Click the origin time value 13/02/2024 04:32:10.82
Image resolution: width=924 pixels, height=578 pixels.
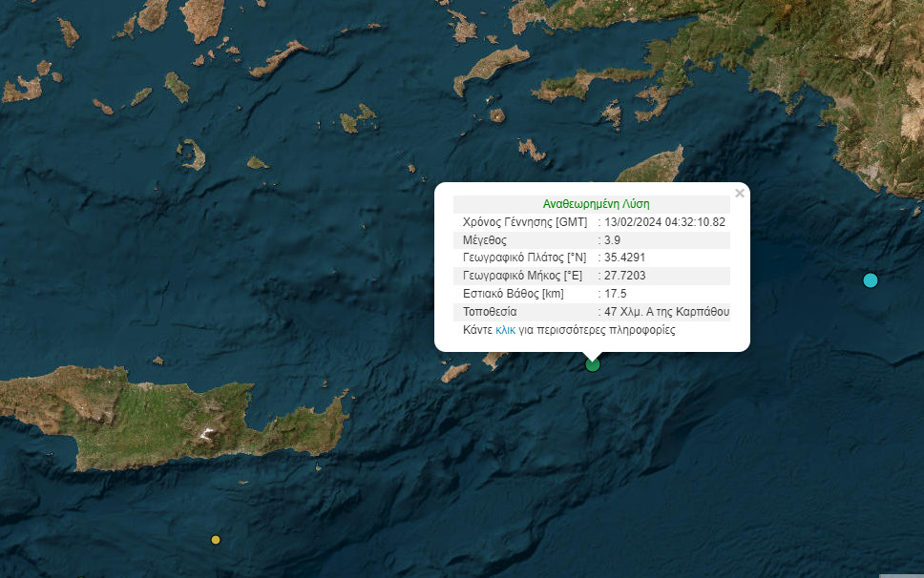(x=665, y=222)
